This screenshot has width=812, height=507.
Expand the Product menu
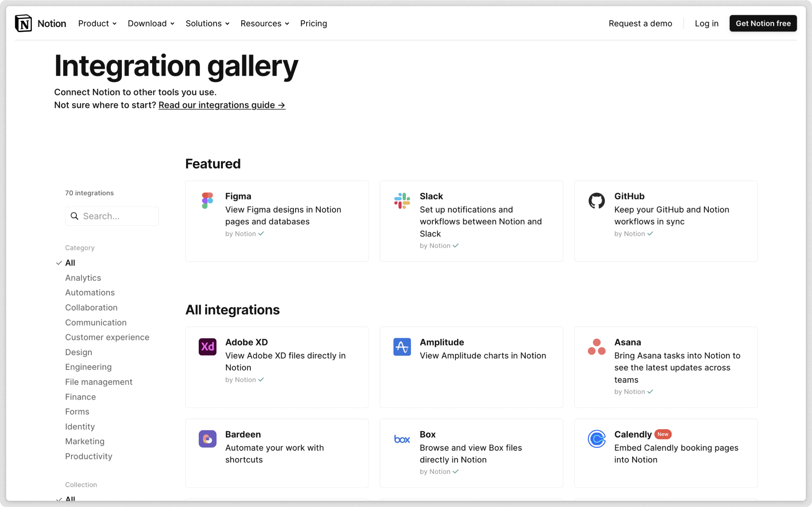[x=97, y=23]
